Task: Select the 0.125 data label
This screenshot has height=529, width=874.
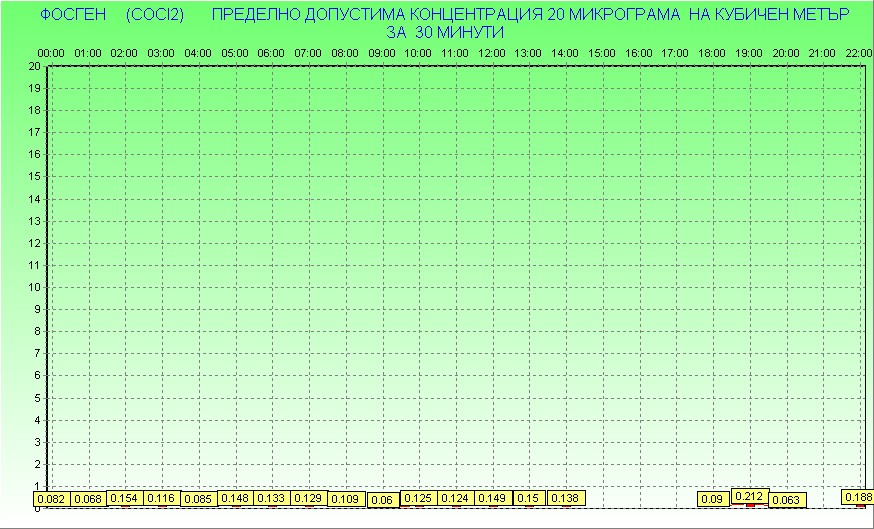Action: (419, 498)
